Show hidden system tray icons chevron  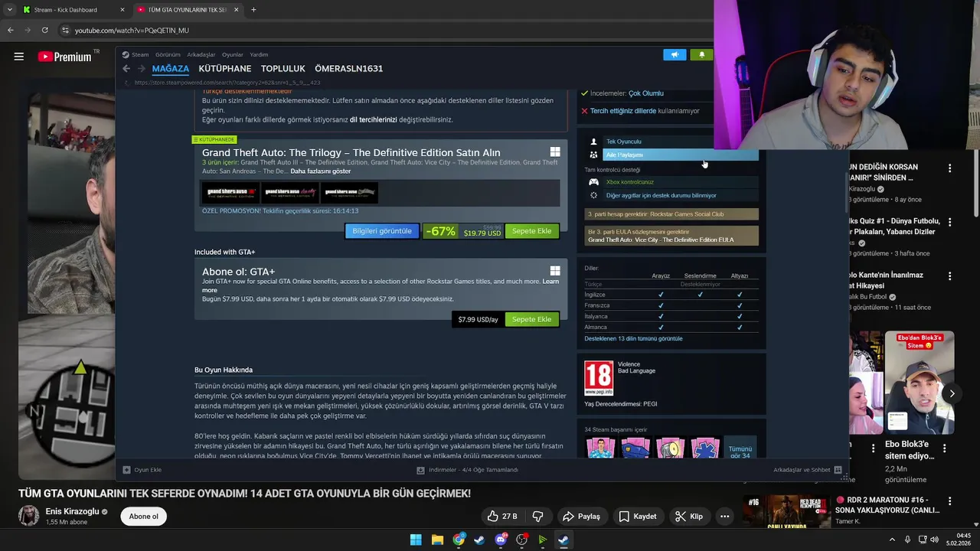pyautogui.click(x=893, y=540)
